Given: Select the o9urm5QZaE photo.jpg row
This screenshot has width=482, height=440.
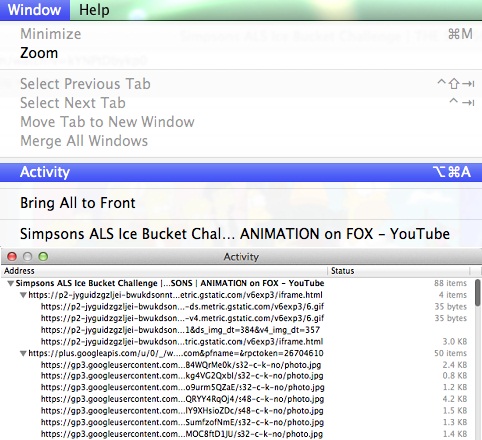Looking at the screenshot, I should tap(237, 387).
